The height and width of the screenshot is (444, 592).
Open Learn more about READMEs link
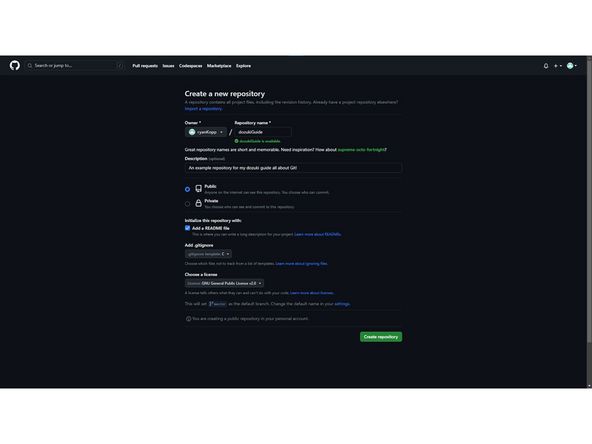pos(318,234)
